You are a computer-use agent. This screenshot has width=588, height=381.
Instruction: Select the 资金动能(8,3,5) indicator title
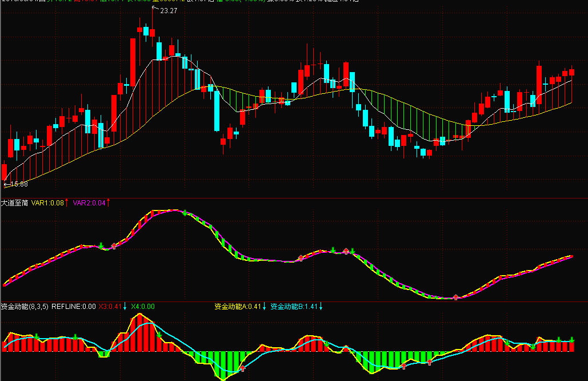point(25,307)
